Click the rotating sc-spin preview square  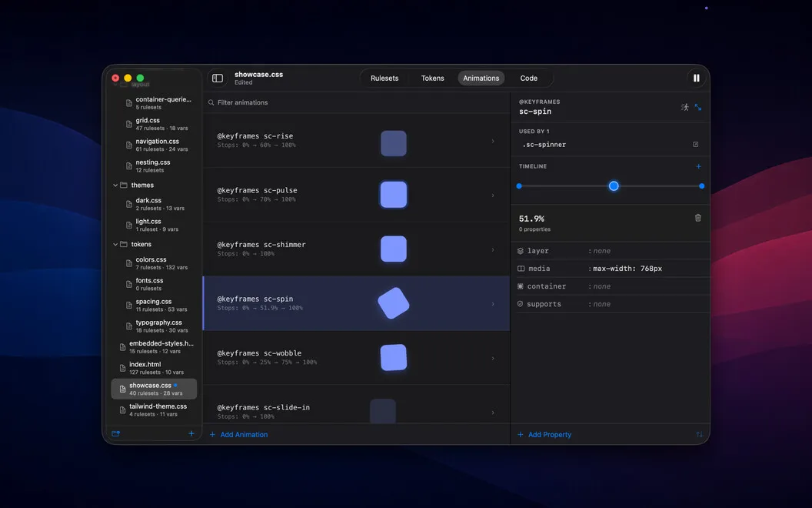pyautogui.click(x=394, y=303)
